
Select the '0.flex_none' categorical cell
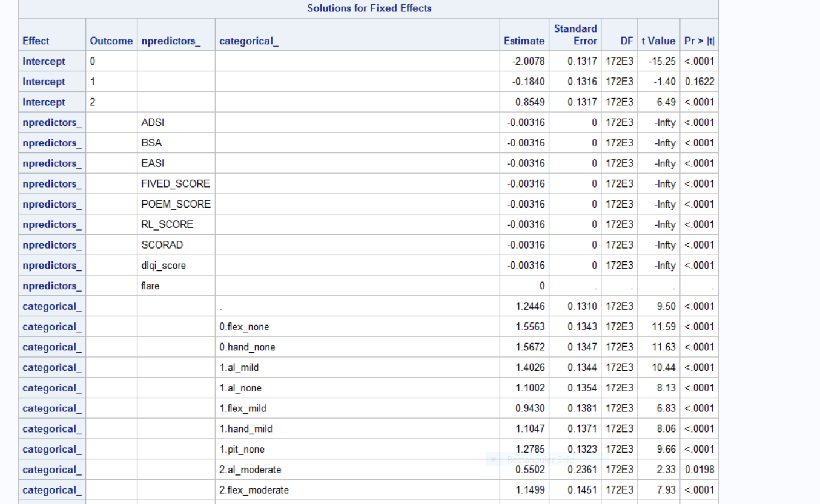tap(244, 327)
